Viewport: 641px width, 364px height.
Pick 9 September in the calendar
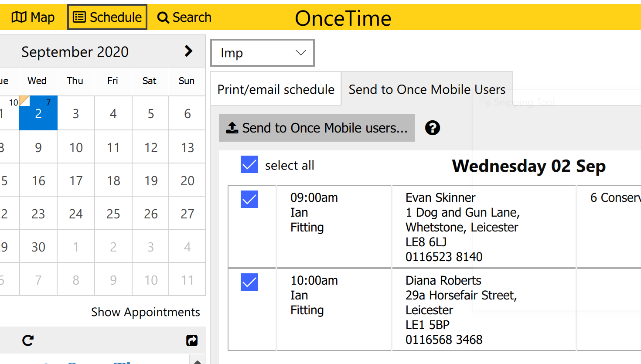(x=38, y=147)
